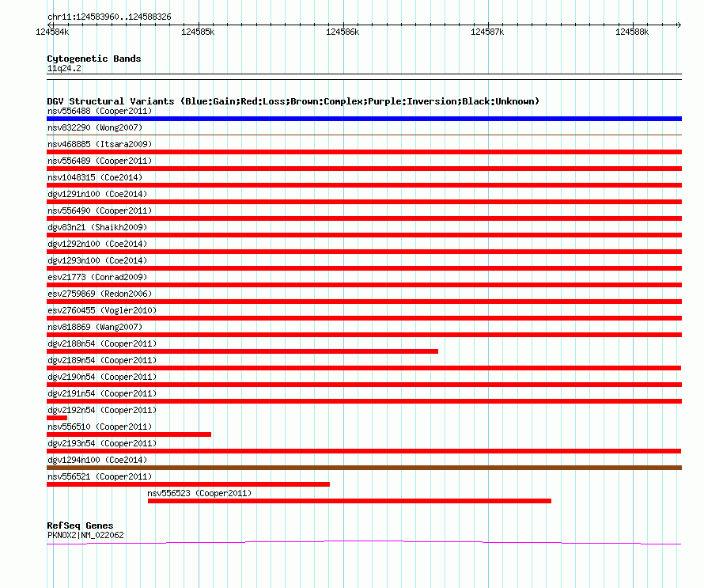Click the nsv1048315 (Coe2014) label
Screen dimensions: 704x588
coord(95,177)
